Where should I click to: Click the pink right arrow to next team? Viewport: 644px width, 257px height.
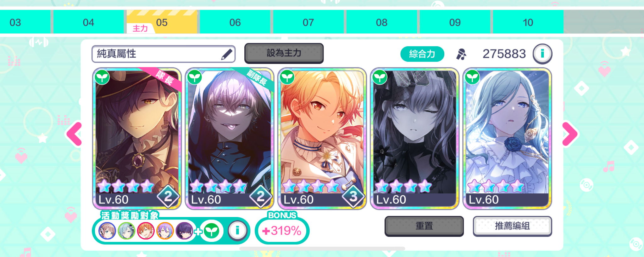570,134
